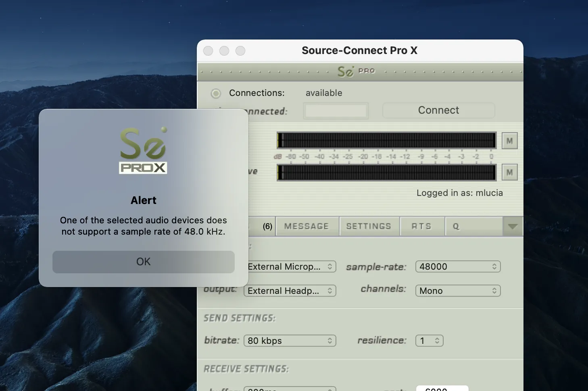588x391 pixels.
Task: Select the tab labeled (6)
Action: coord(262,226)
